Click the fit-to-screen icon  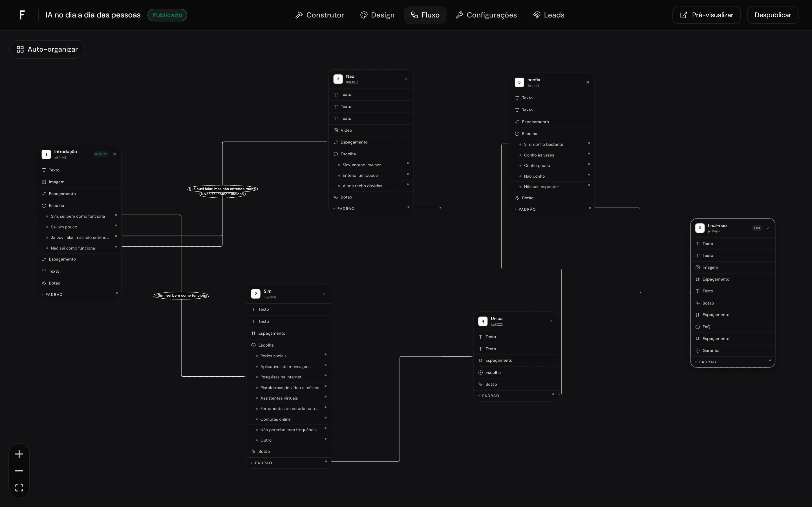coord(19,488)
